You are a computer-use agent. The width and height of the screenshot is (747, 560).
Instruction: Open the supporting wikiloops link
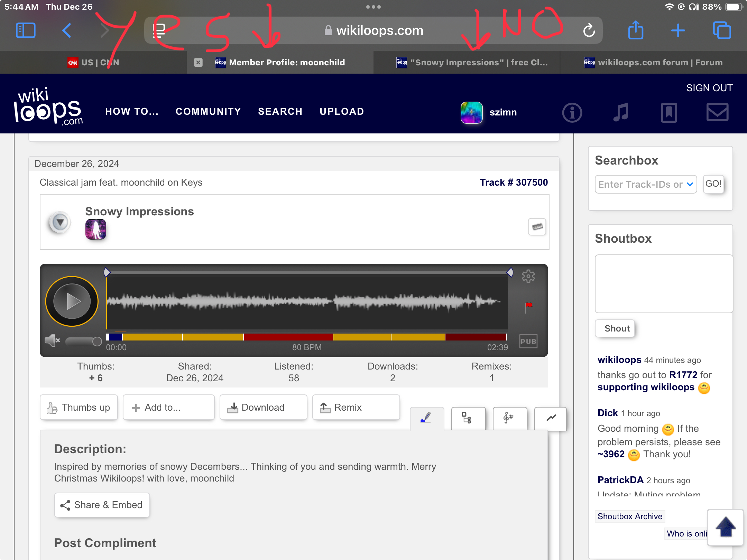pos(646,387)
